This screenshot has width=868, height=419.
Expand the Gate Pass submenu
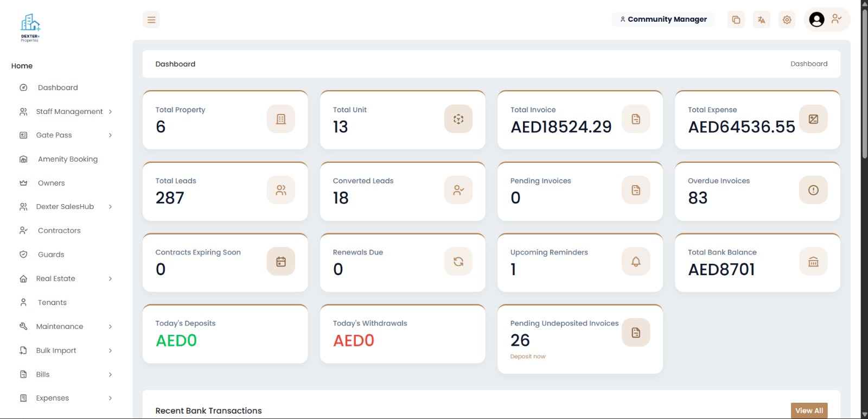point(66,135)
